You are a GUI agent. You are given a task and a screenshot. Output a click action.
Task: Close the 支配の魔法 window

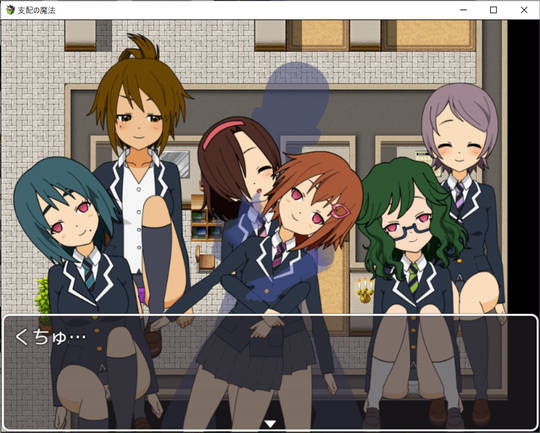click(x=524, y=10)
